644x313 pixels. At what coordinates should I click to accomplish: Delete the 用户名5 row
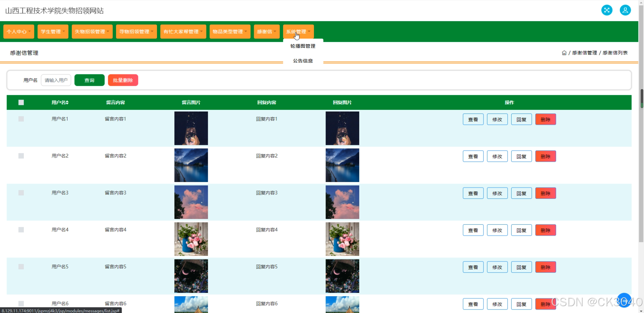point(546,267)
